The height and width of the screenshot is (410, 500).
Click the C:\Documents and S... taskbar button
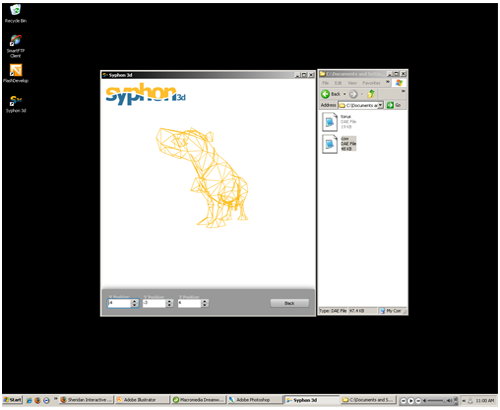click(x=368, y=400)
